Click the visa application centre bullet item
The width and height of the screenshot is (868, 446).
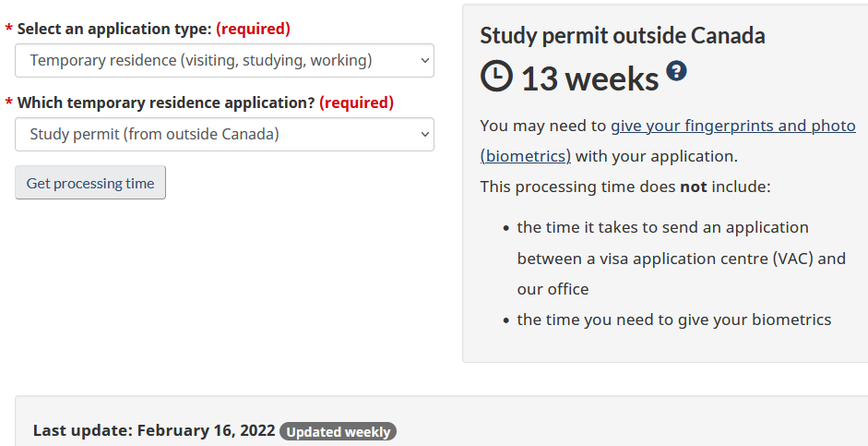tap(681, 259)
